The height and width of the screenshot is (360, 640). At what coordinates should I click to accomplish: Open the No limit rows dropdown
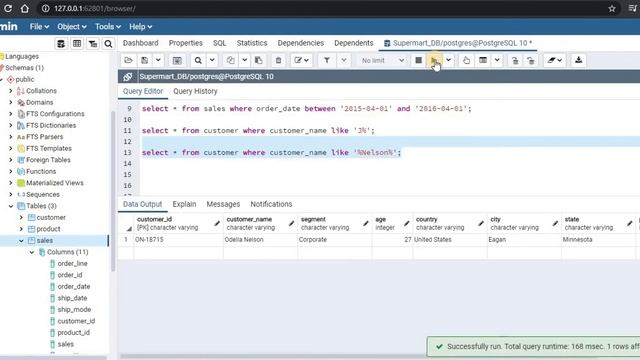pos(382,60)
